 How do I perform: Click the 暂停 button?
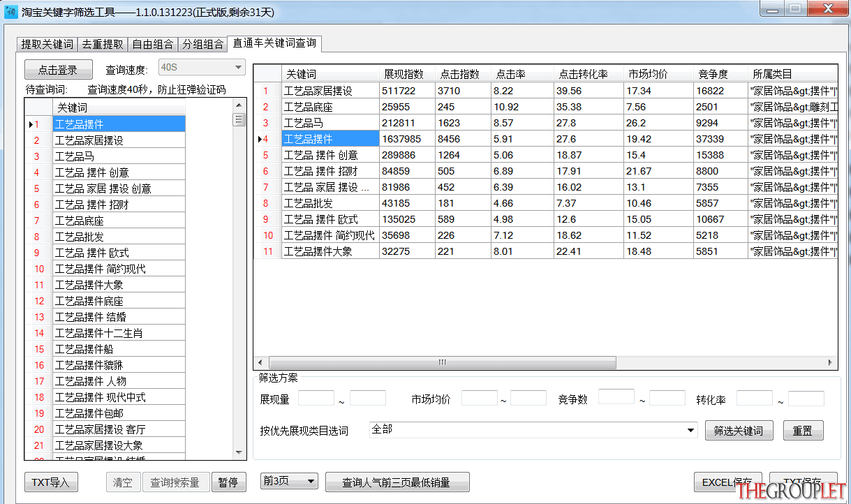coord(228,482)
